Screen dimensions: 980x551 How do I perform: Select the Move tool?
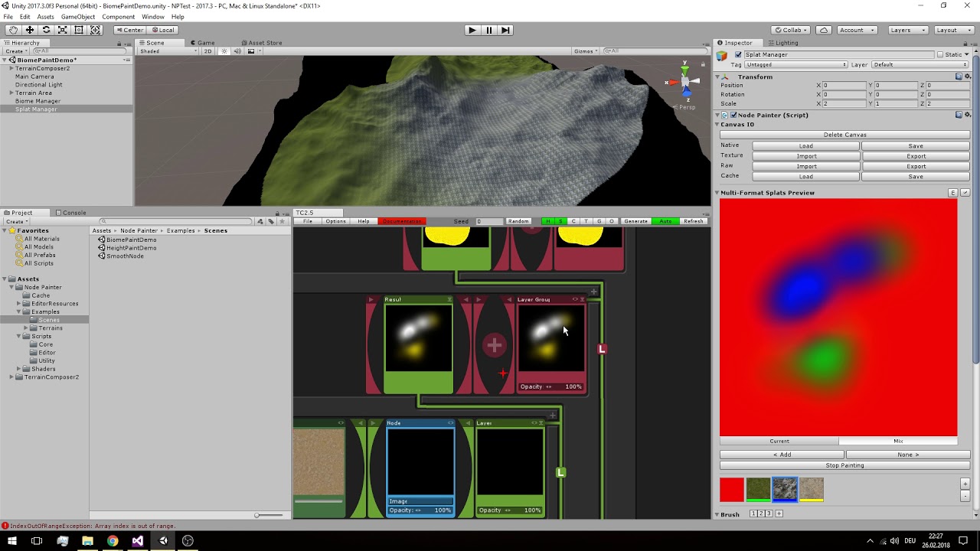(x=30, y=30)
